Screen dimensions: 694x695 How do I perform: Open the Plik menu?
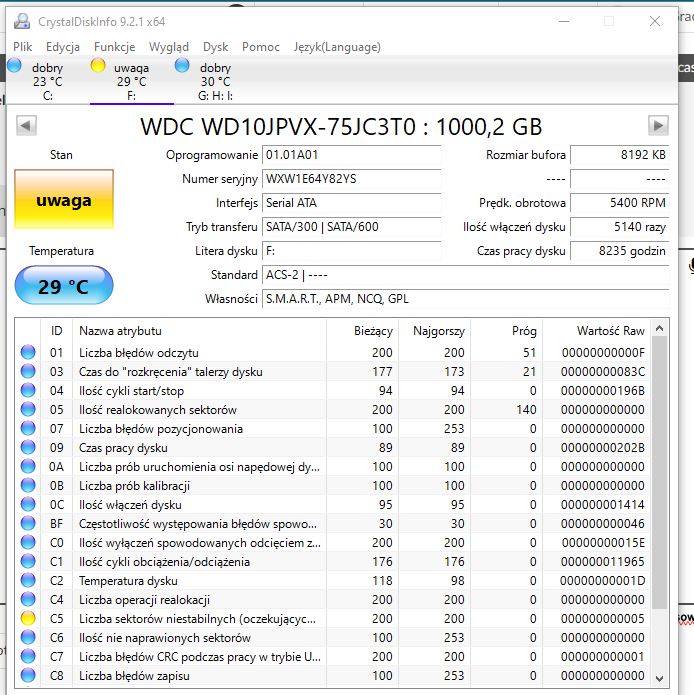pyautogui.click(x=23, y=47)
